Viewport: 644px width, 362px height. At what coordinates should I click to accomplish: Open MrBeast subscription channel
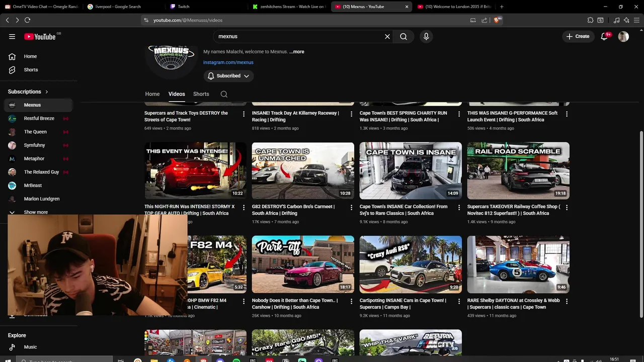tap(39, 186)
